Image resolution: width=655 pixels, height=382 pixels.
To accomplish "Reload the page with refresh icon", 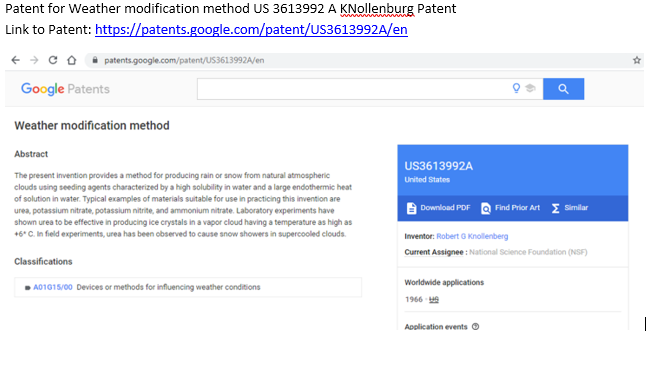I will click(53, 60).
